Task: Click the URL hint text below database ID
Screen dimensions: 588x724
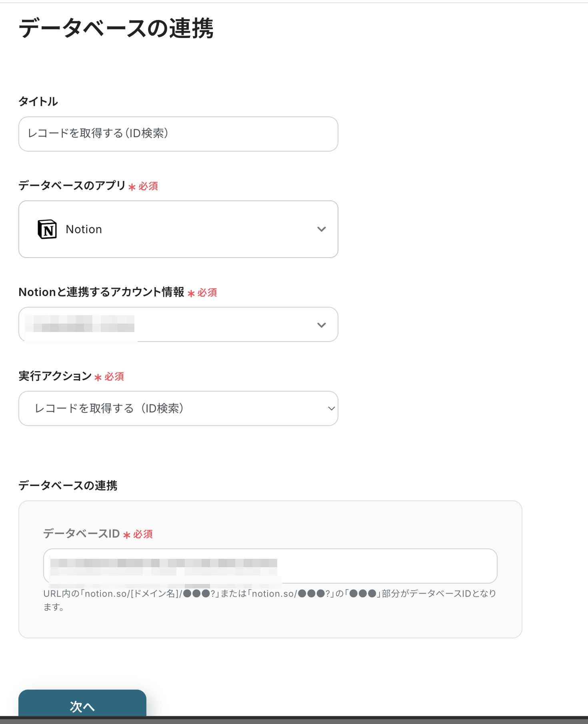Action: click(270, 600)
